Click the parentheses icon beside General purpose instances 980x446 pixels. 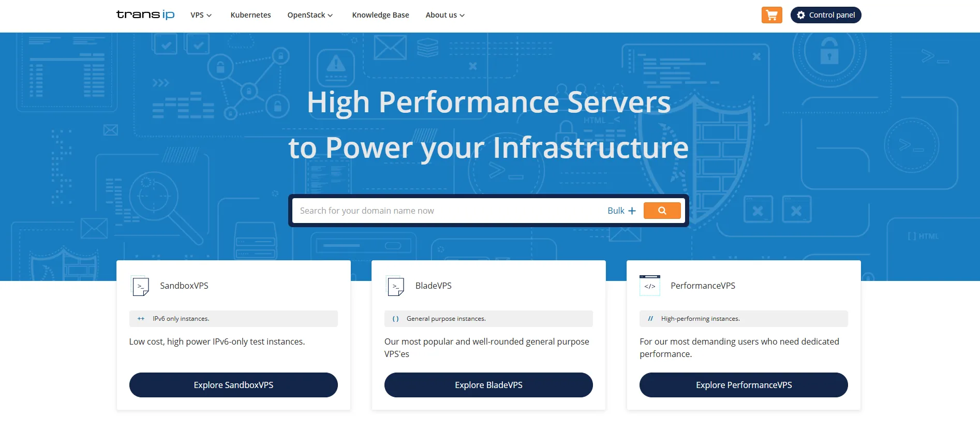pos(395,319)
